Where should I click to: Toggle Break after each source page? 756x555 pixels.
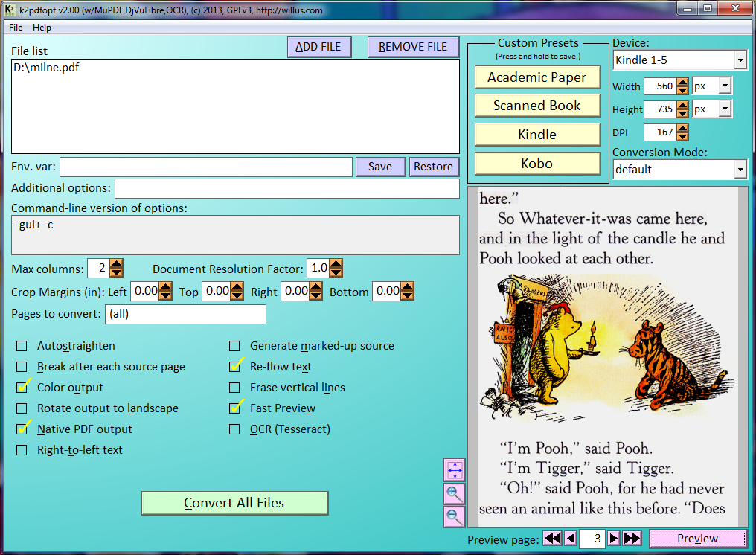pyautogui.click(x=22, y=367)
